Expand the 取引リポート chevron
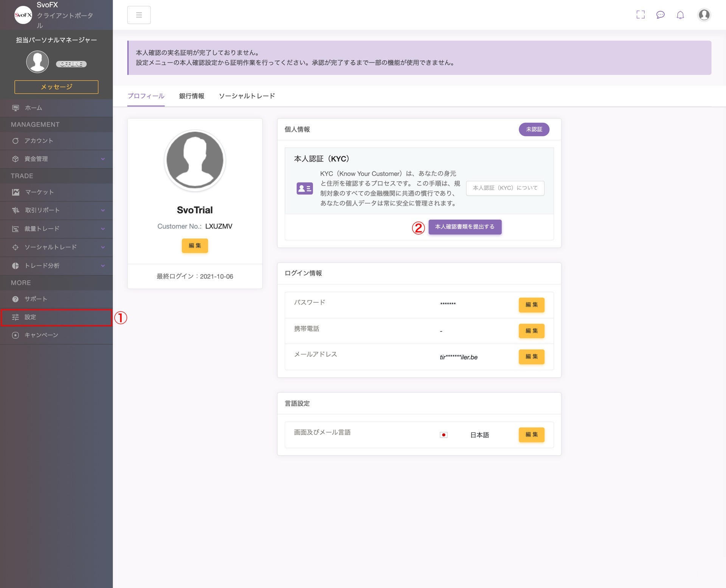The height and width of the screenshot is (588, 726). pyautogui.click(x=103, y=210)
